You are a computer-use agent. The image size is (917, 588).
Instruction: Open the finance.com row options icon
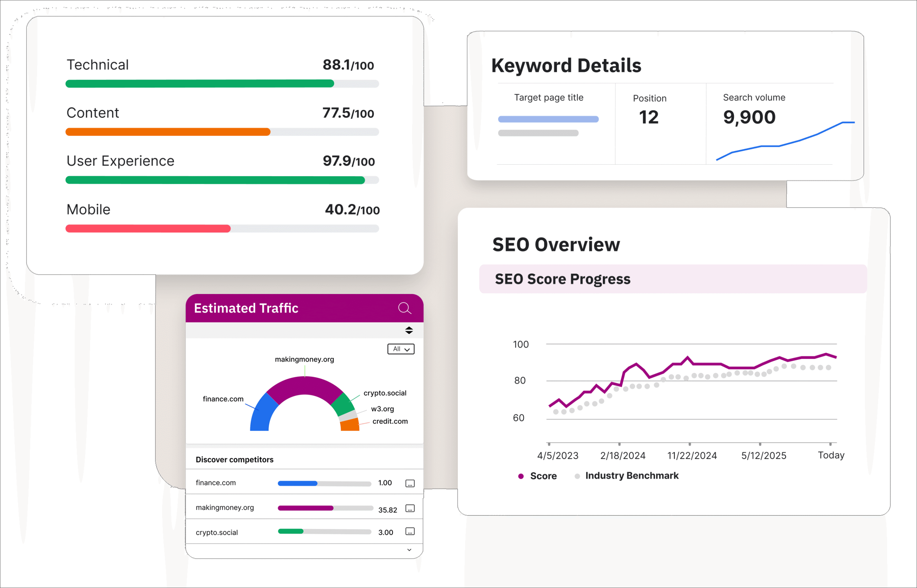(410, 483)
